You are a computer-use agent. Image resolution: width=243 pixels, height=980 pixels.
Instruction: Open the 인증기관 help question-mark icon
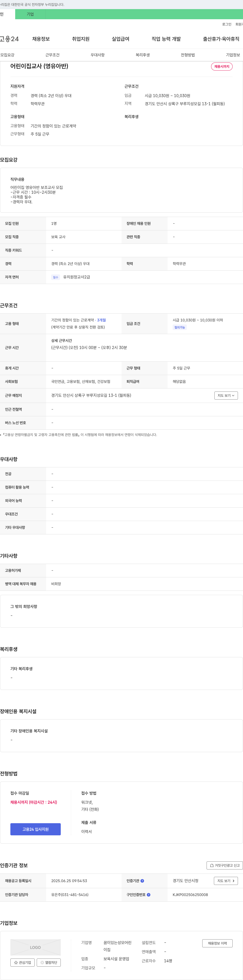(142, 881)
